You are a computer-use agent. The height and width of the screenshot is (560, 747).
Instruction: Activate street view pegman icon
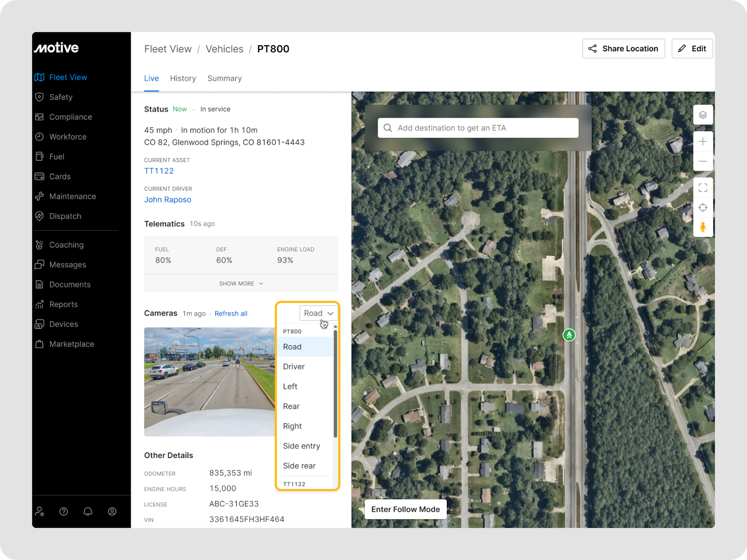coord(703,227)
